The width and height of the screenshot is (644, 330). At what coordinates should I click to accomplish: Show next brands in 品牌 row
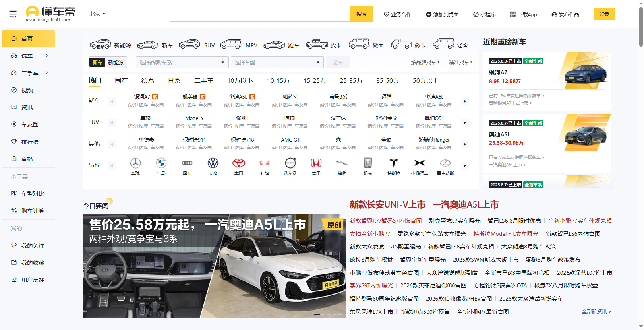[465, 166]
